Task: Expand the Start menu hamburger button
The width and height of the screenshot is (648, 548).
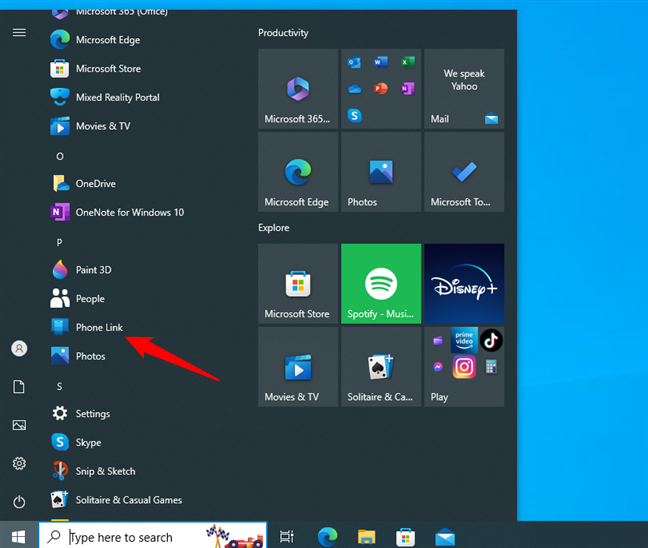Action: [x=19, y=33]
